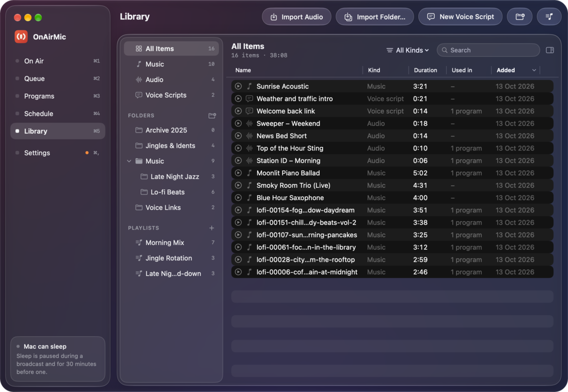Click the Mac can sleep status card
Screen dimensions: 568x392
(x=58, y=358)
